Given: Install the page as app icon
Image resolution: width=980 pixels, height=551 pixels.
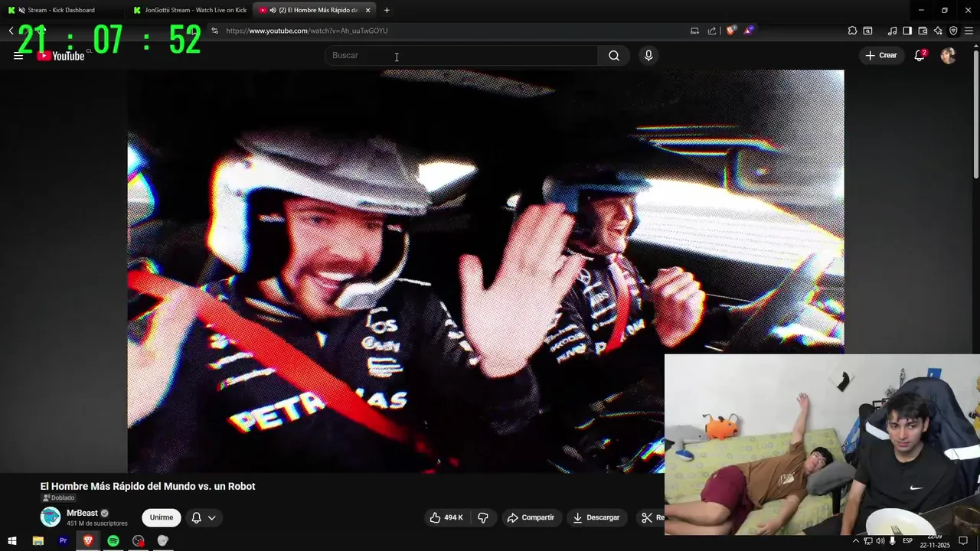Looking at the screenshot, I should 694,31.
